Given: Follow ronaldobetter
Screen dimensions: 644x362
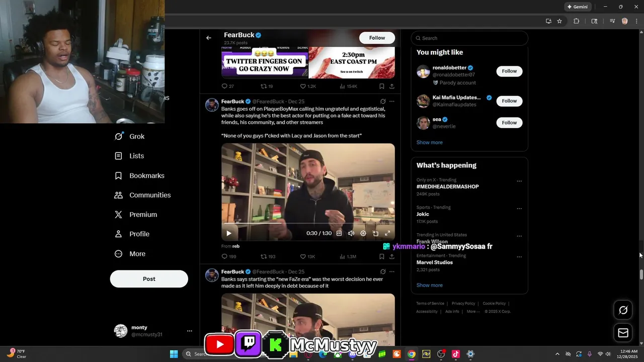Looking at the screenshot, I should click(509, 71).
